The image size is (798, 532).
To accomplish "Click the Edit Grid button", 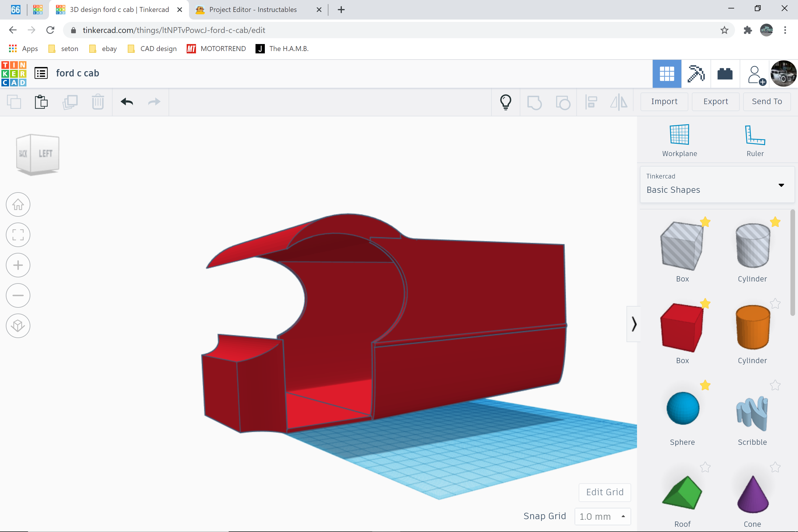I will (x=605, y=492).
